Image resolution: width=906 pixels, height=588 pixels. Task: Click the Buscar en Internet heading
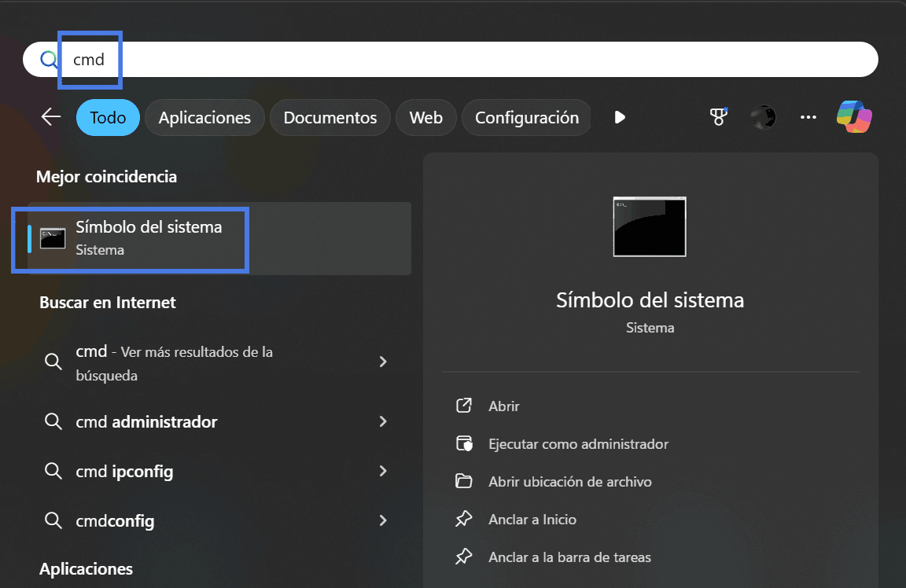[108, 303]
